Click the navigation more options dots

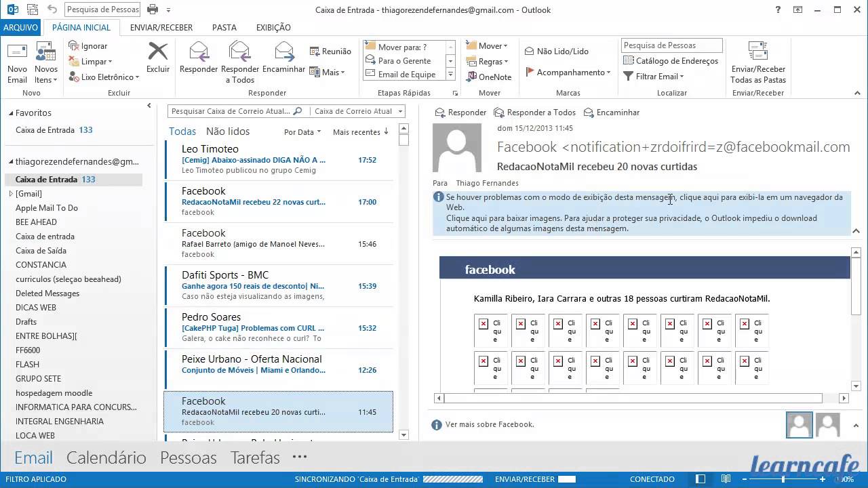tap(300, 457)
